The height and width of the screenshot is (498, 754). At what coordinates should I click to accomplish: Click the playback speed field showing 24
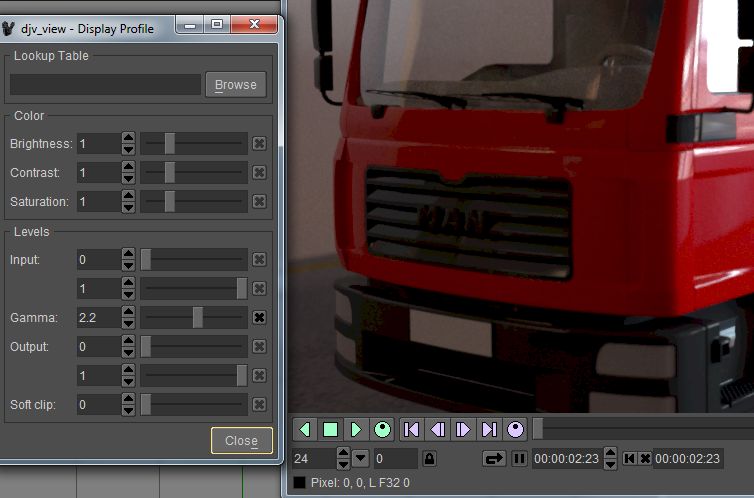point(314,459)
